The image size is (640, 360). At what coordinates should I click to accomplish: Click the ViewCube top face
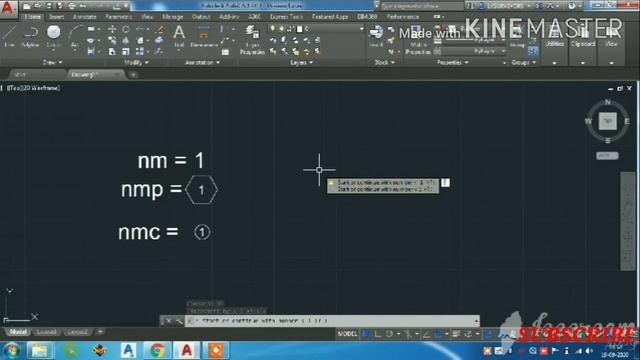pyautogui.click(x=607, y=121)
